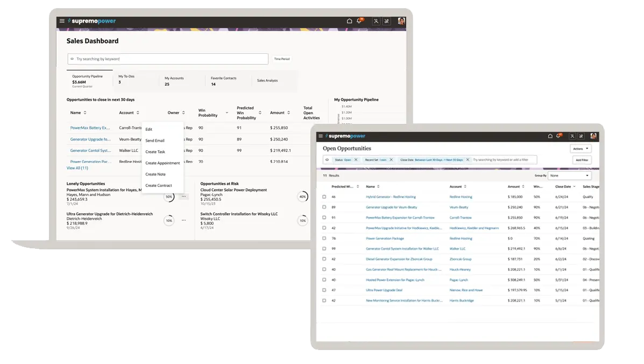Open ellipsis menu for Ultra Generator Upgrade
The width and height of the screenshot is (644, 364).
(183, 220)
